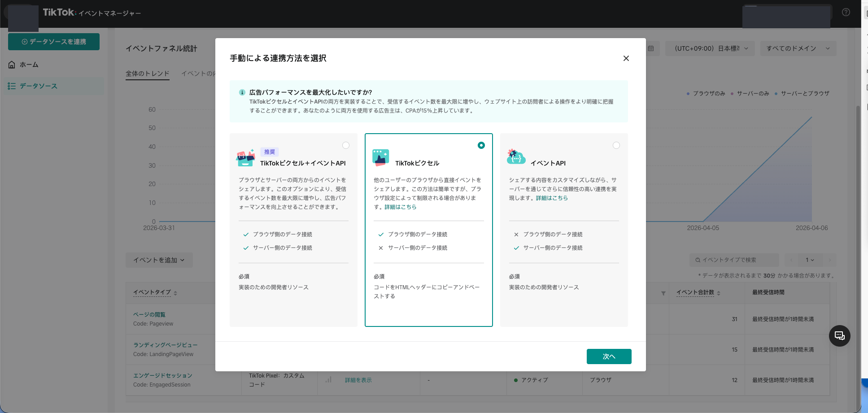The image size is (868, 413).
Task: Click the TikTokピクセル radio button
Action: point(481,145)
